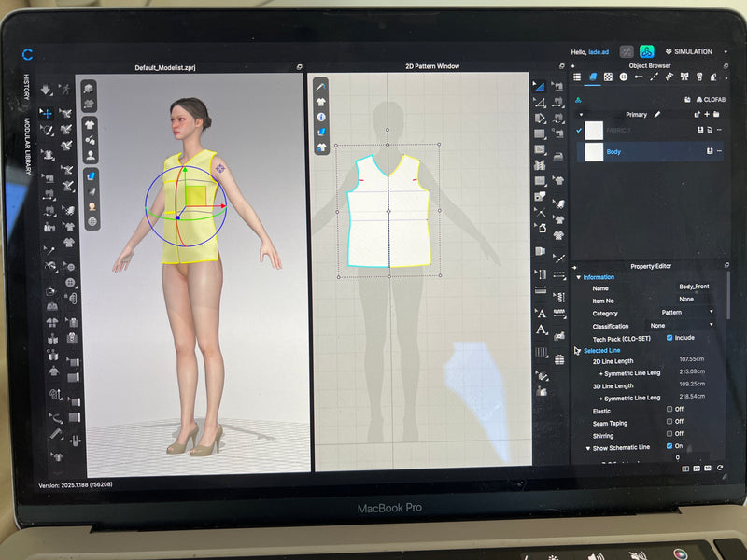Click the blue info icon in 2D window

321,117
